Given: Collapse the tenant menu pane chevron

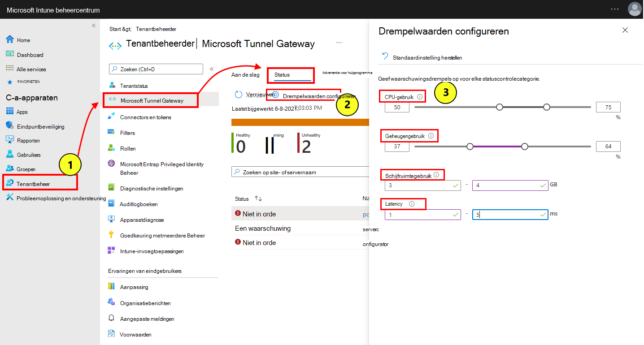Looking at the screenshot, I should (212, 69).
